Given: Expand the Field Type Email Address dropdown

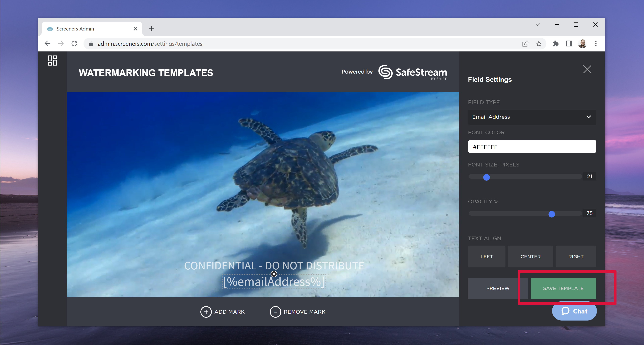Looking at the screenshot, I should 532,117.
